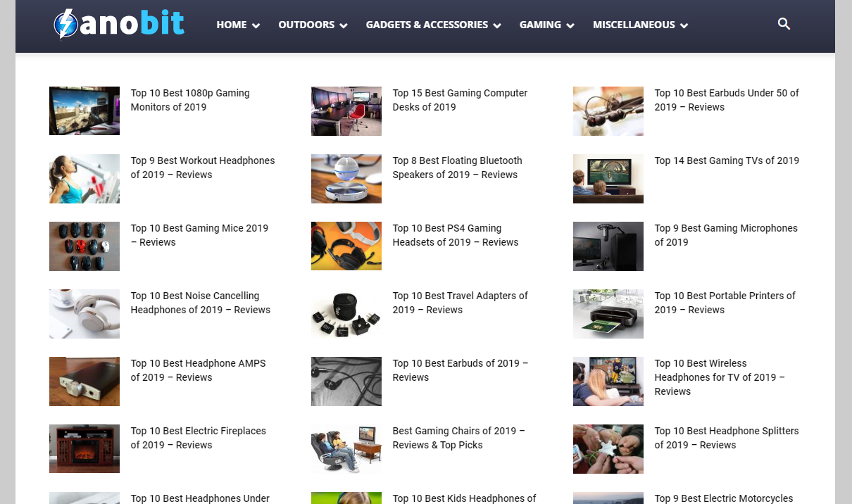Open 'Best Gaming Chairs of 2019' title link
The width and height of the screenshot is (852, 504).
click(x=459, y=438)
